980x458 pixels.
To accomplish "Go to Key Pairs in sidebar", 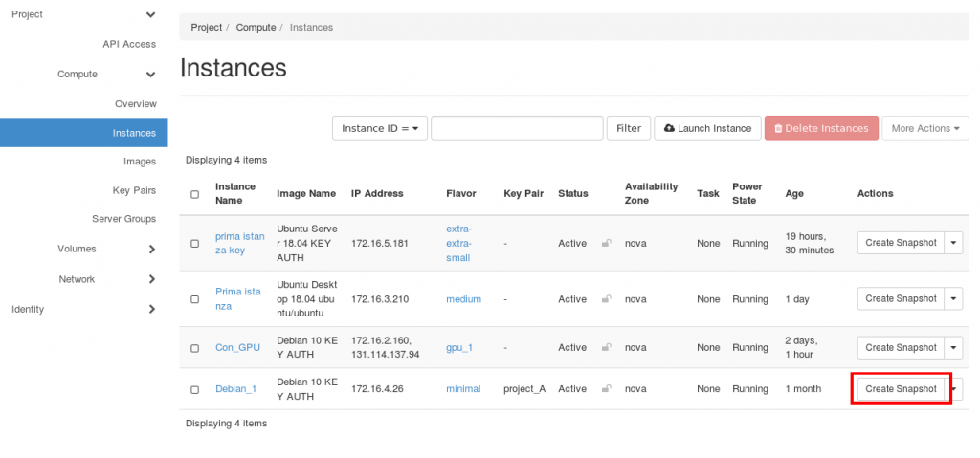I will click(x=134, y=190).
